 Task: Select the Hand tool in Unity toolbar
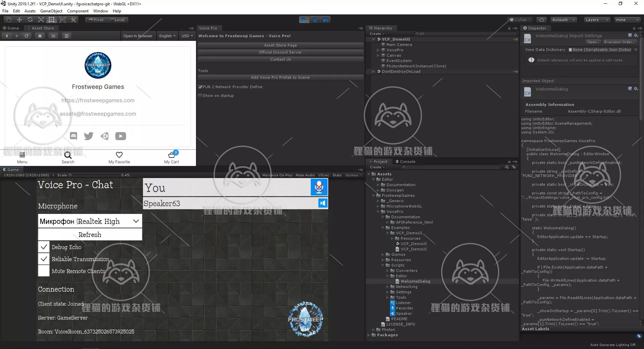coord(8,20)
